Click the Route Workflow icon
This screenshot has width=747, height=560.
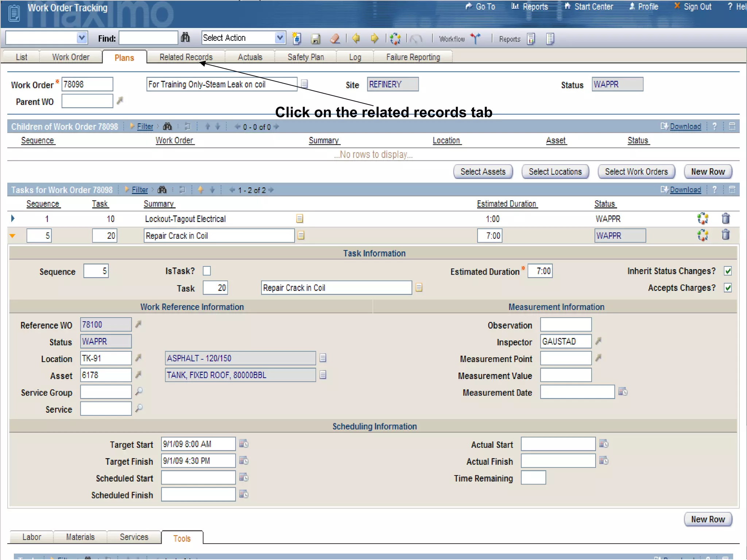point(475,38)
